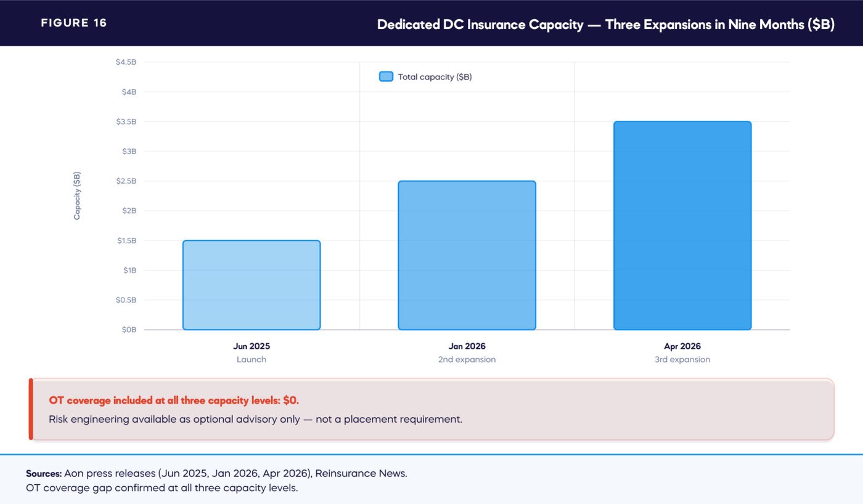This screenshot has height=504, width=863.
Task: Select the Jun 2025 launch bar
Action: pos(252,285)
